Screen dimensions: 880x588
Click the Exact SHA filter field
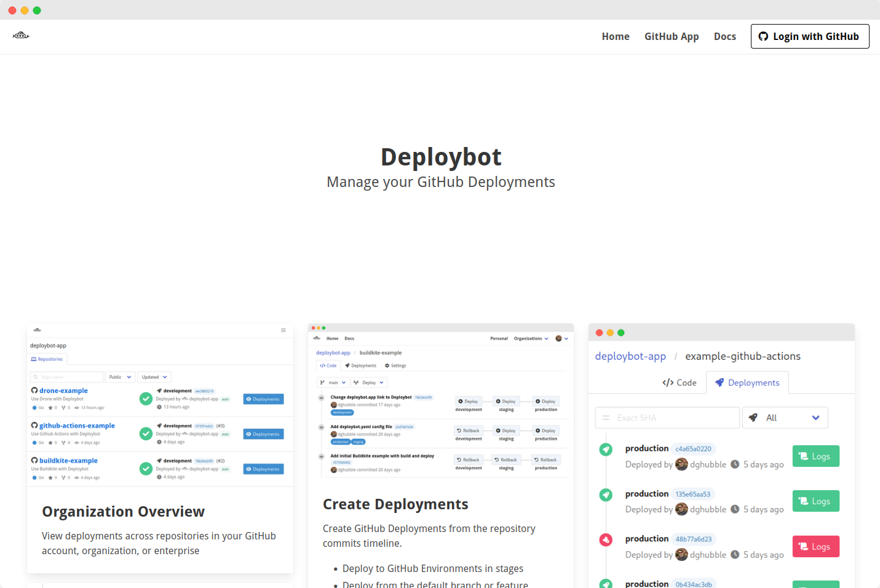pos(667,418)
